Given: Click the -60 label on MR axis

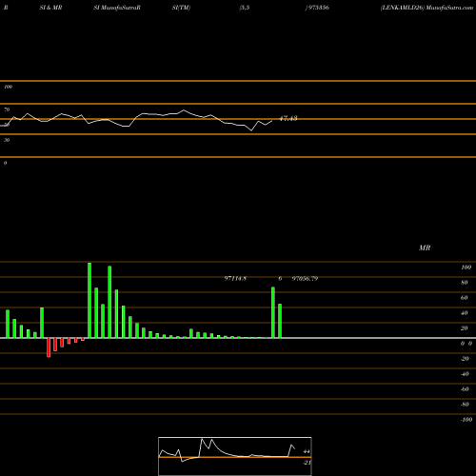Looking at the screenshot, I should click(465, 389).
